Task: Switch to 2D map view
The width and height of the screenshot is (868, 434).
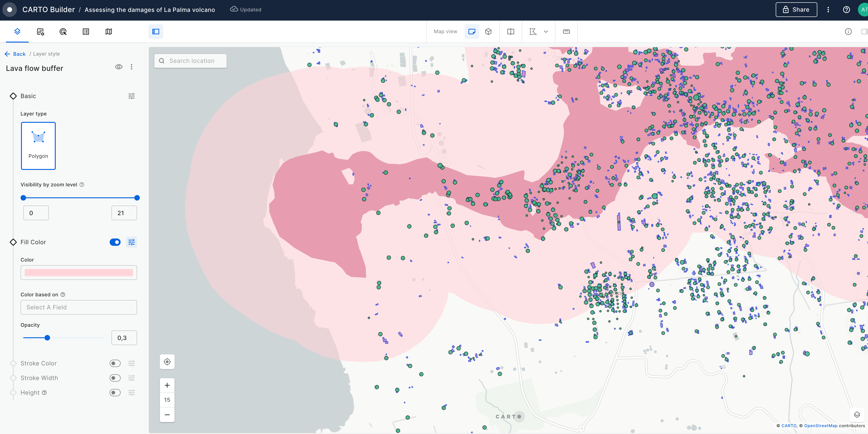Action: [x=472, y=31]
